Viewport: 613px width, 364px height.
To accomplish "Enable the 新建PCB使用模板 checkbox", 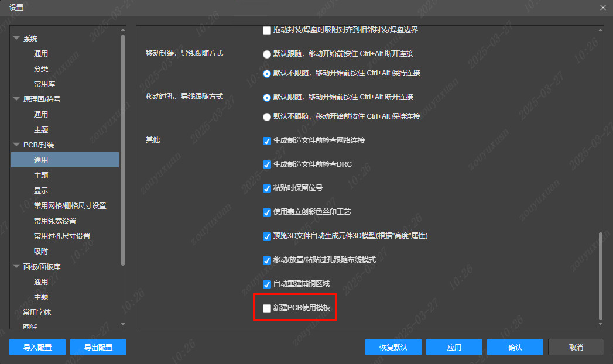I will [267, 307].
